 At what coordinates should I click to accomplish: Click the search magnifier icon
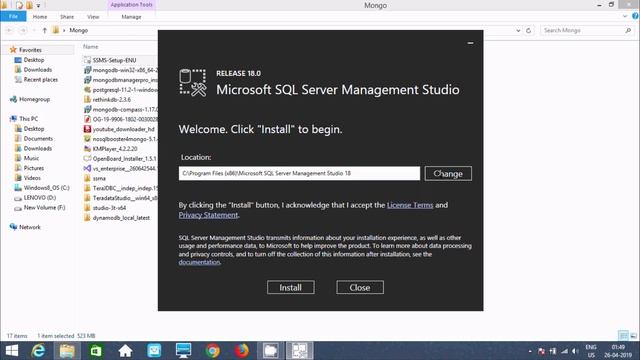coord(628,30)
